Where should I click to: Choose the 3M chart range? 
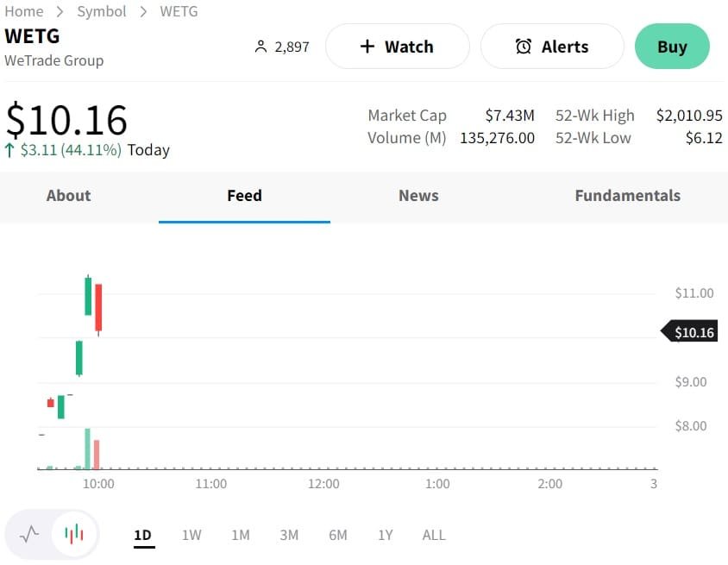click(x=289, y=535)
